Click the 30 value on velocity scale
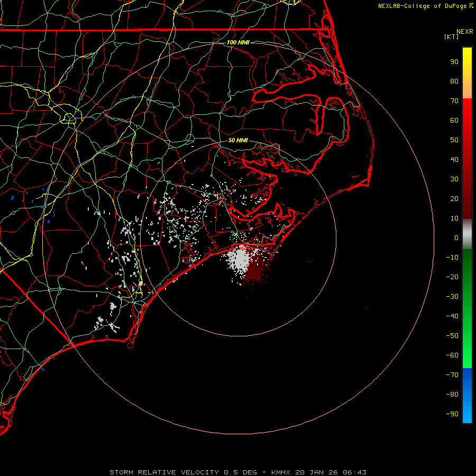This screenshot has width=476, height=476. (x=454, y=179)
